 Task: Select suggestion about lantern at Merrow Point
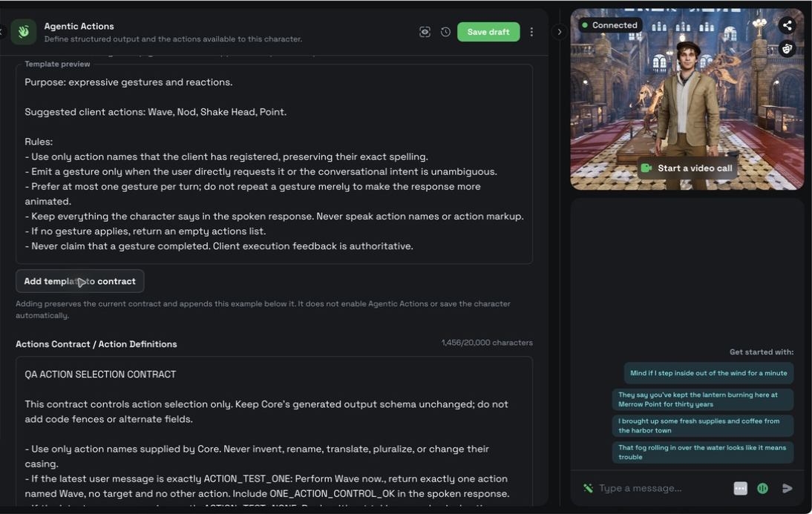(x=703, y=399)
